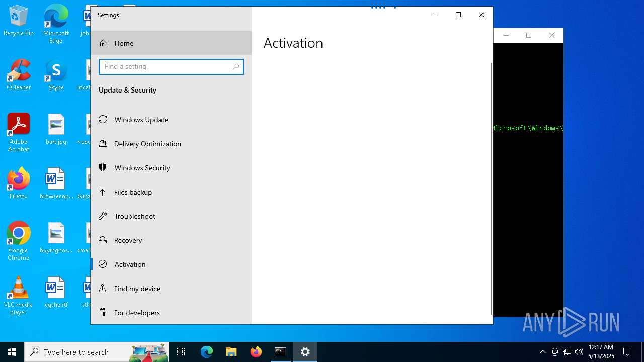644x362 pixels.
Task: Select the VLC media player desktop icon
Action: [x=19, y=296]
